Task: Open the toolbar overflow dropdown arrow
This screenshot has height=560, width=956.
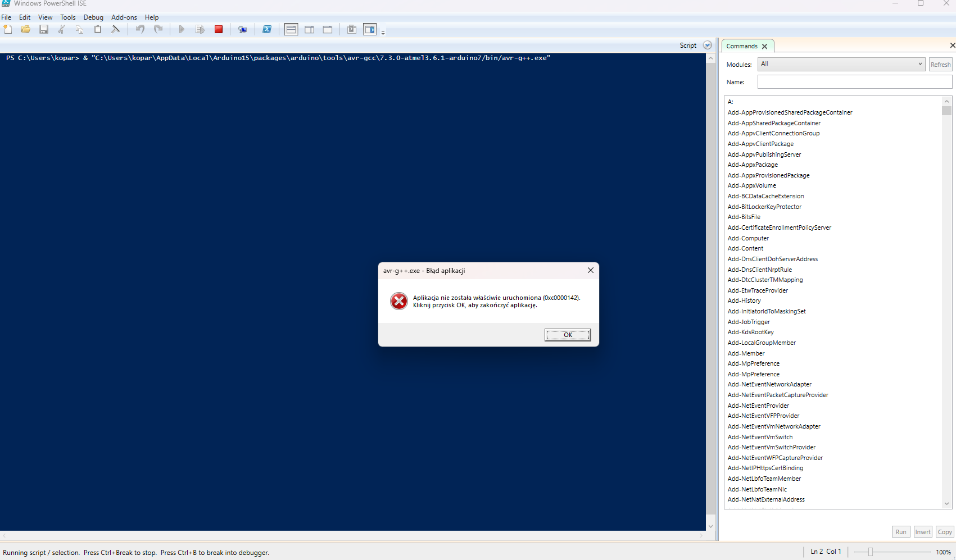Action: [x=383, y=32]
